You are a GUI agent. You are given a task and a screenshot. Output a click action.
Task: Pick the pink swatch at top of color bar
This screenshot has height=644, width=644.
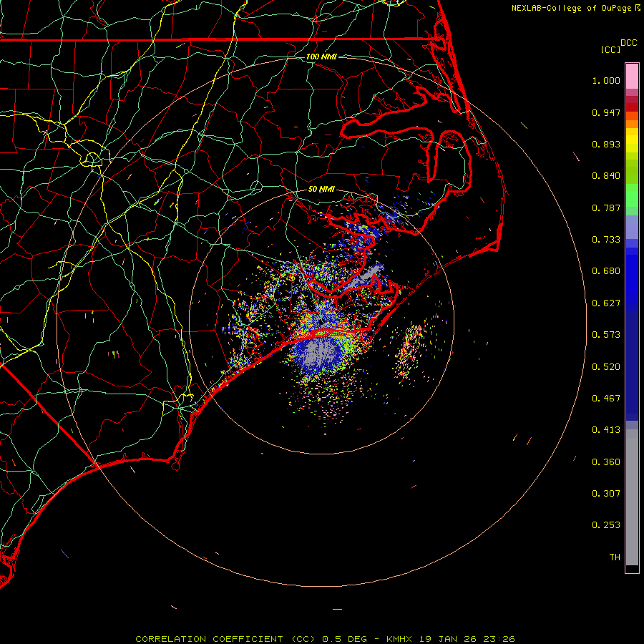(x=632, y=77)
